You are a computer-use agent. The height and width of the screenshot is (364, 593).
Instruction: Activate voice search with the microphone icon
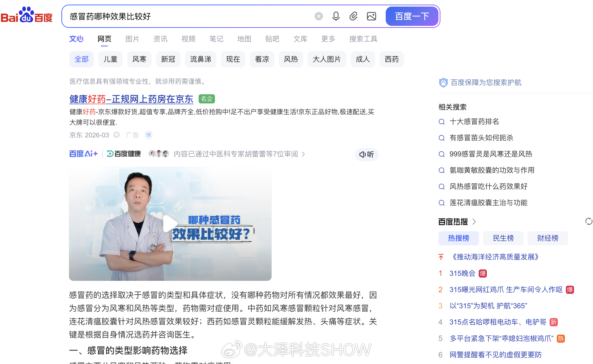point(336,16)
